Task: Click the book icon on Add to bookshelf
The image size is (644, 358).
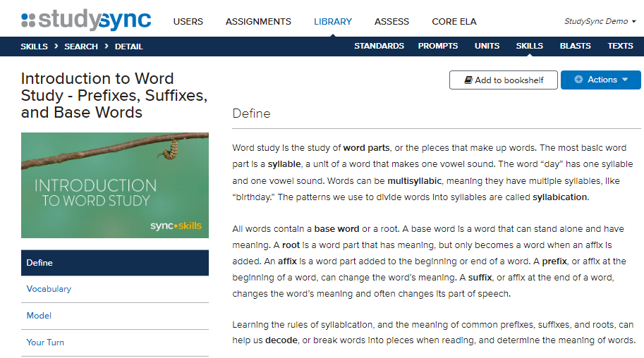Action: click(468, 80)
